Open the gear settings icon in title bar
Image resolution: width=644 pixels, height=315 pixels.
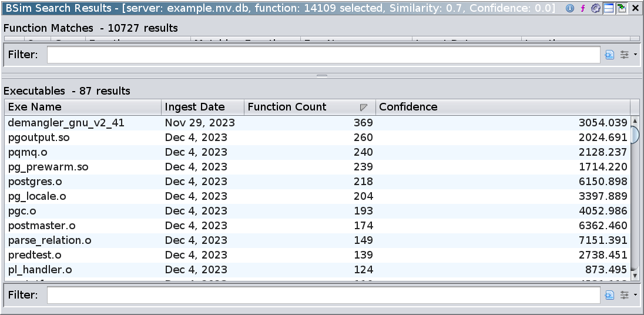[x=595, y=8]
